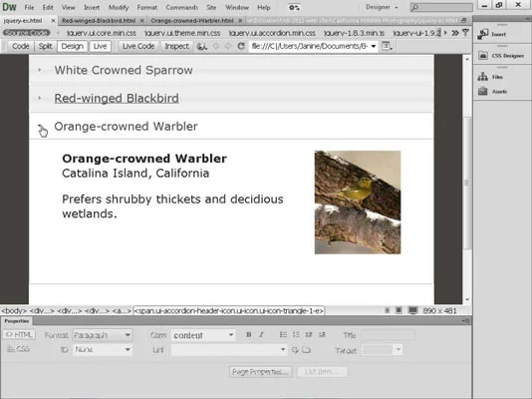Select the Source Code button
Screen dimensions: 532x399
tap(27, 33)
